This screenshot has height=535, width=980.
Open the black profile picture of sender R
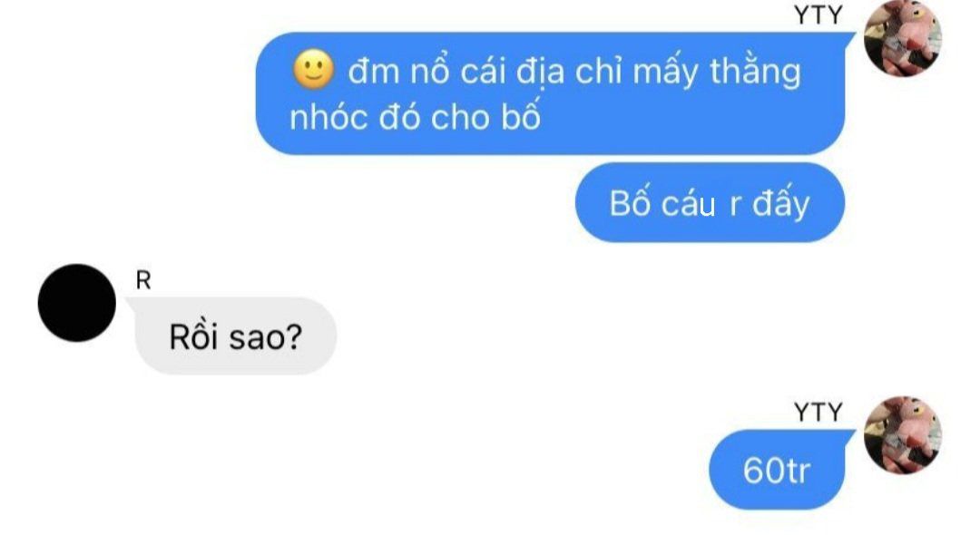point(77,303)
